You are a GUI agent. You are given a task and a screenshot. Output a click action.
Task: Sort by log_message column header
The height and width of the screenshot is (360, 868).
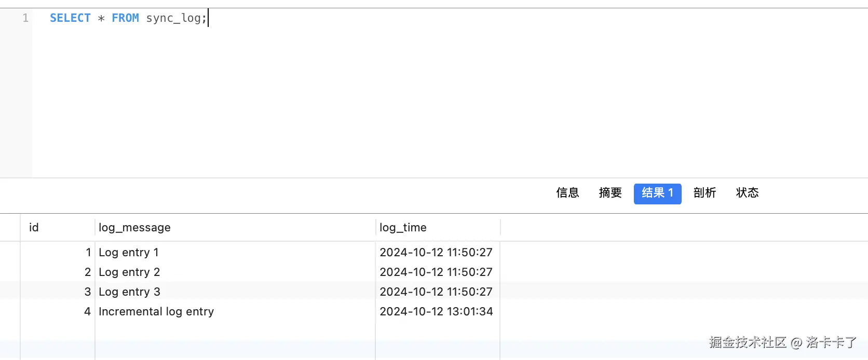click(x=134, y=228)
